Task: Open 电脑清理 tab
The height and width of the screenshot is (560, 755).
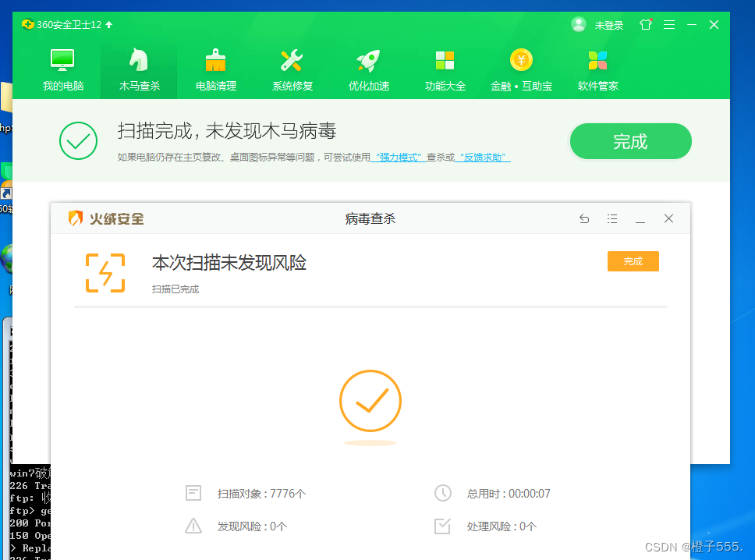Action: [216, 70]
